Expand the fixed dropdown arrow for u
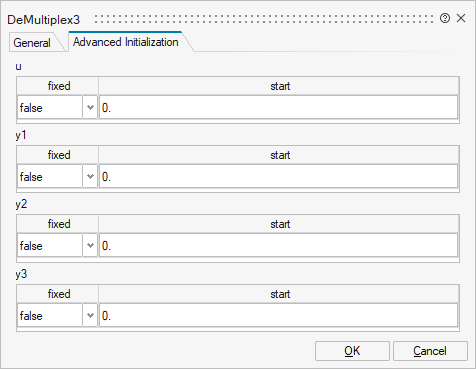The image size is (476, 369). click(90, 108)
